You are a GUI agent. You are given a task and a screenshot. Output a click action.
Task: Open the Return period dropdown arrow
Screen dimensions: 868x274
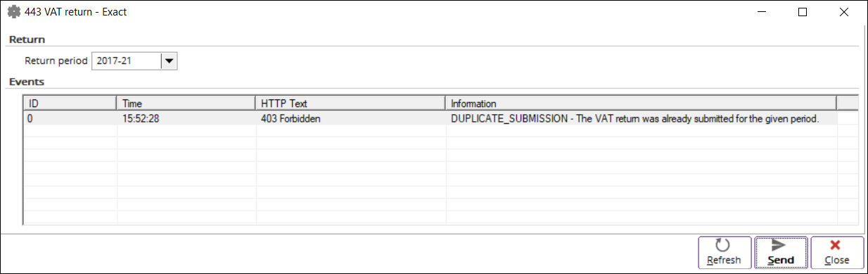pos(169,61)
